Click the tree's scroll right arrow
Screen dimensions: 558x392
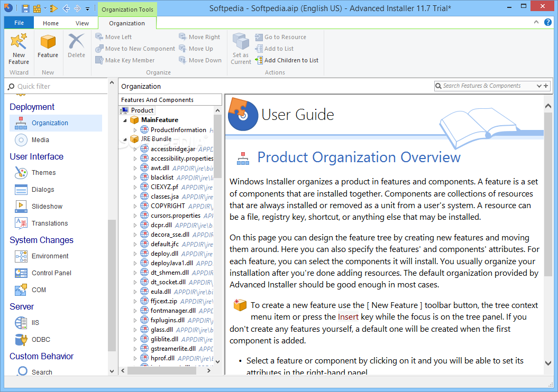209,371
